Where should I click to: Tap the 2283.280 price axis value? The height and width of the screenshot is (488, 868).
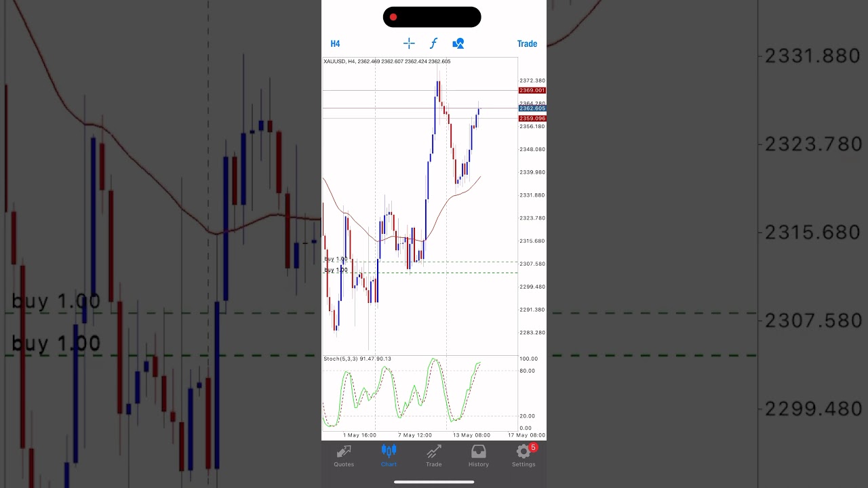532,332
